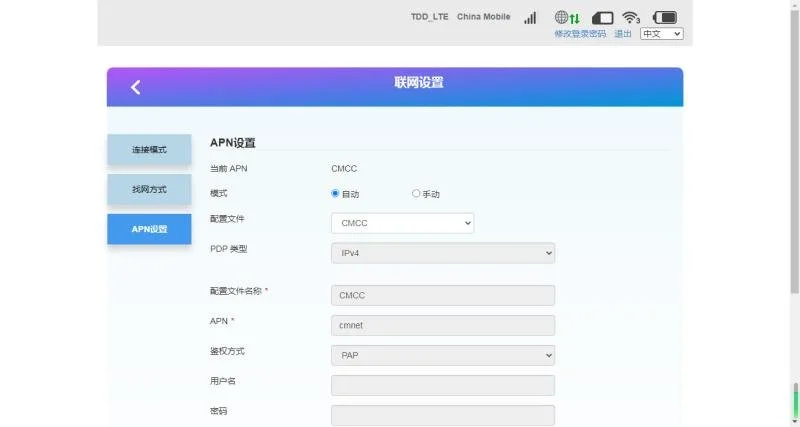Image resolution: width=800 pixels, height=427 pixels.
Task: Select the 自动 (automatic) mode radio button
Action: (x=335, y=193)
